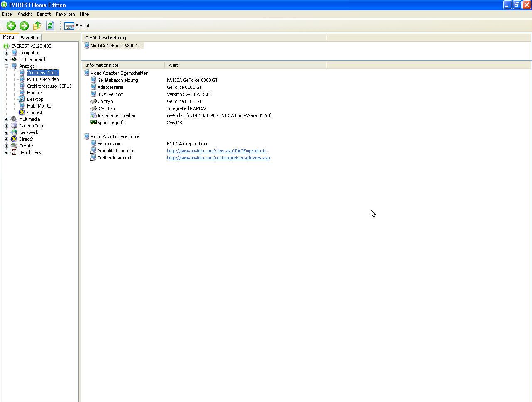532x402 pixels.
Task: Open the Favoriten menu in menu bar
Action: (x=65, y=14)
